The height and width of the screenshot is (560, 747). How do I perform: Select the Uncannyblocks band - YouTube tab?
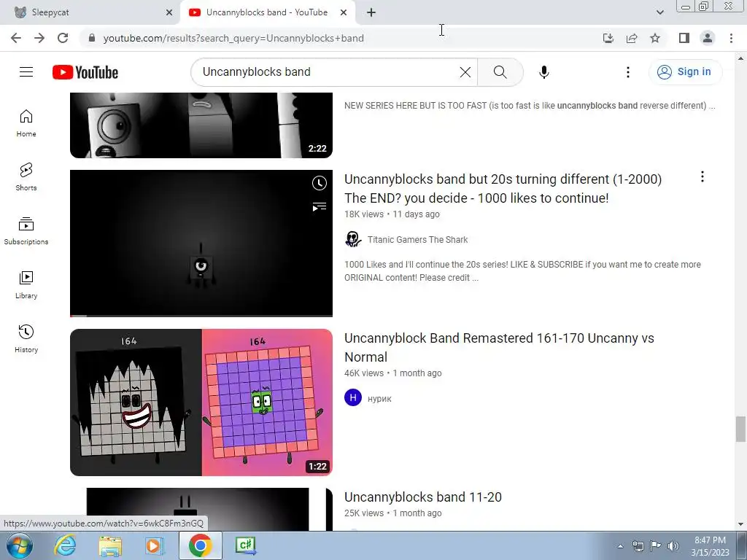(x=267, y=12)
